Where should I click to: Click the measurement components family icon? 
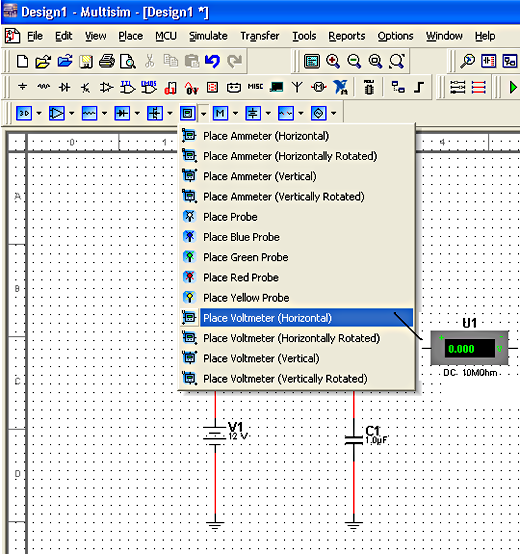188,113
